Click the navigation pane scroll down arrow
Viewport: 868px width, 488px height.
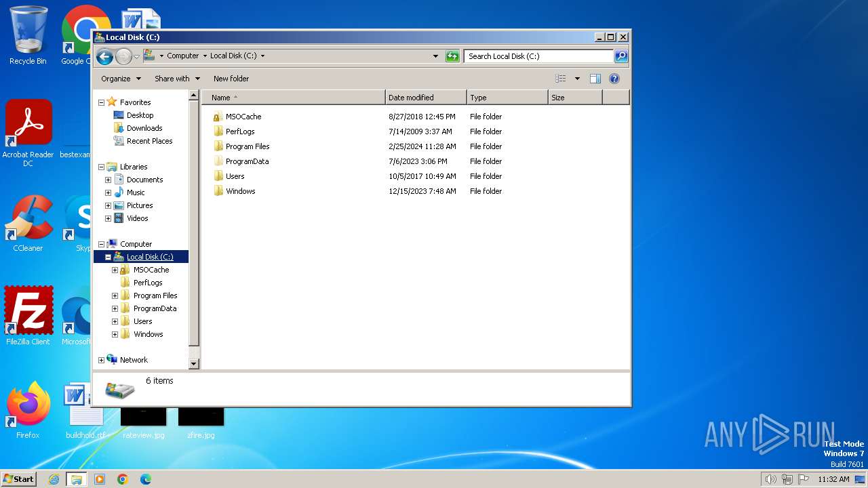193,364
